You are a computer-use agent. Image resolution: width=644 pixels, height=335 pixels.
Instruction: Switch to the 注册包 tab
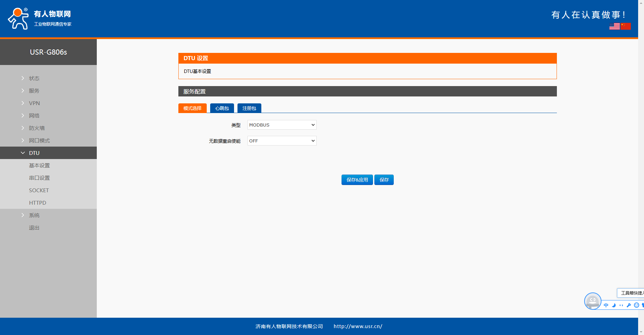pyautogui.click(x=249, y=108)
